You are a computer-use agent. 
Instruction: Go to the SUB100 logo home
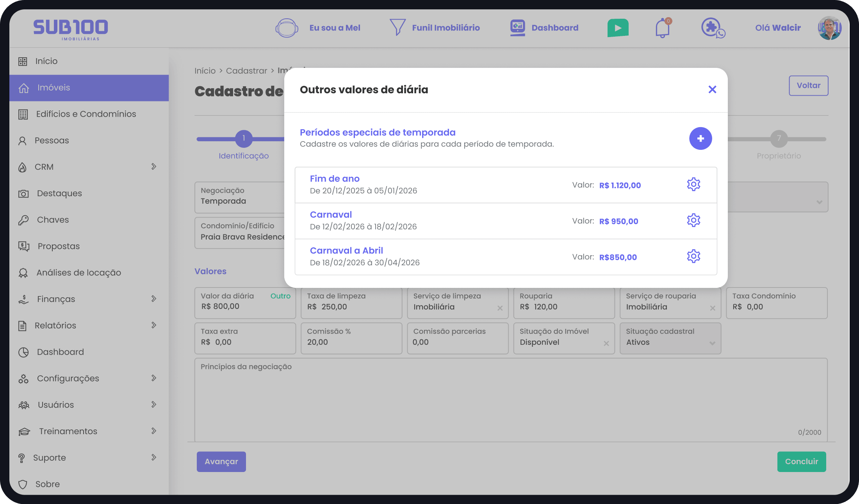pos(71,30)
